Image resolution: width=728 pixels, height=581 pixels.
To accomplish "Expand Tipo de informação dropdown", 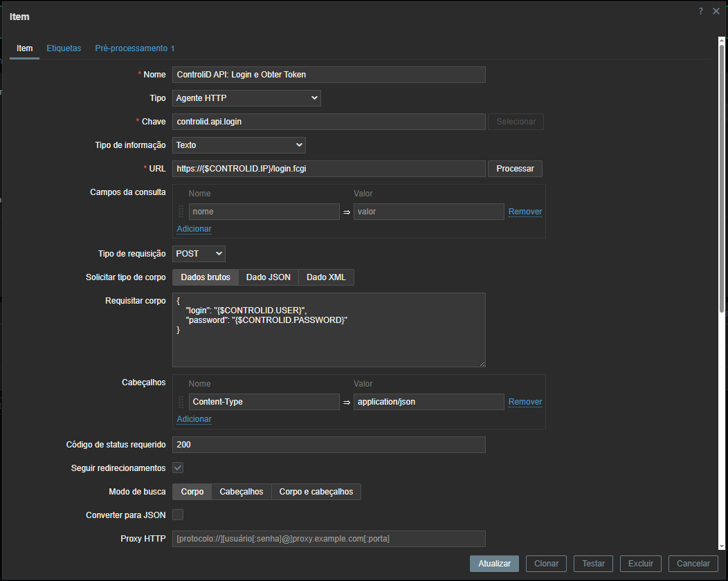I will [x=239, y=145].
